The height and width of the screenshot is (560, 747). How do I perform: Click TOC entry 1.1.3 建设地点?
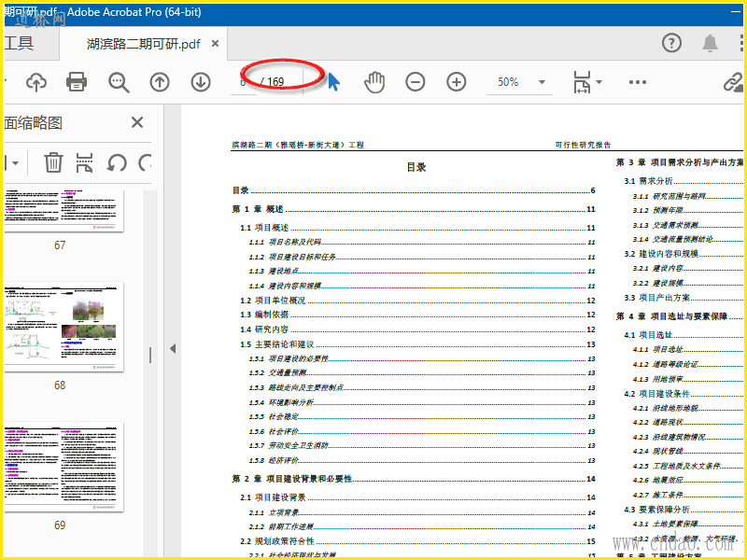click(x=422, y=272)
